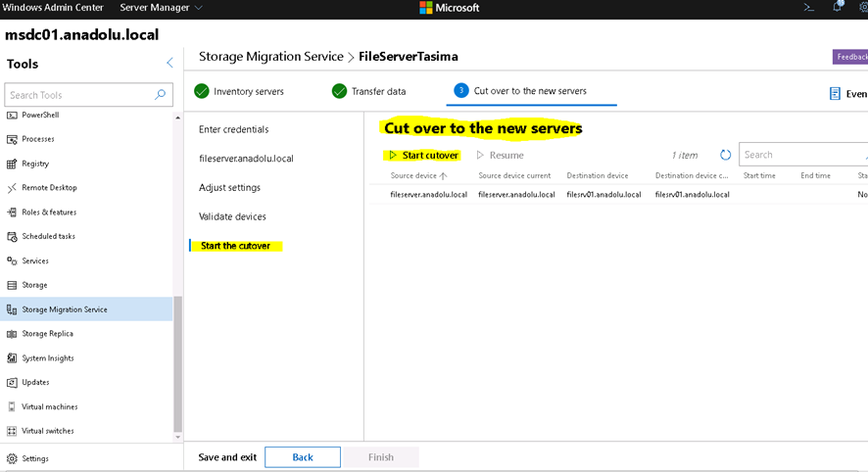
Task: Click the Tools list scrollbar thumb
Action: click(177, 364)
